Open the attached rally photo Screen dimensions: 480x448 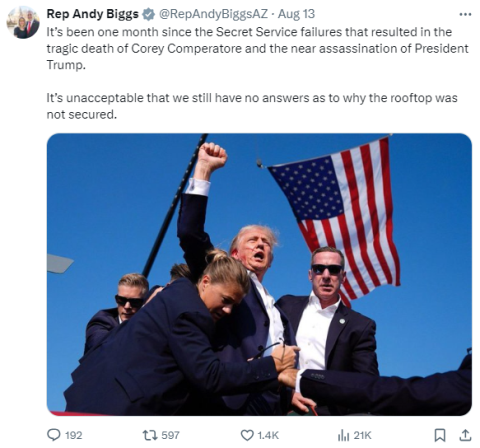tap(259, 274)
